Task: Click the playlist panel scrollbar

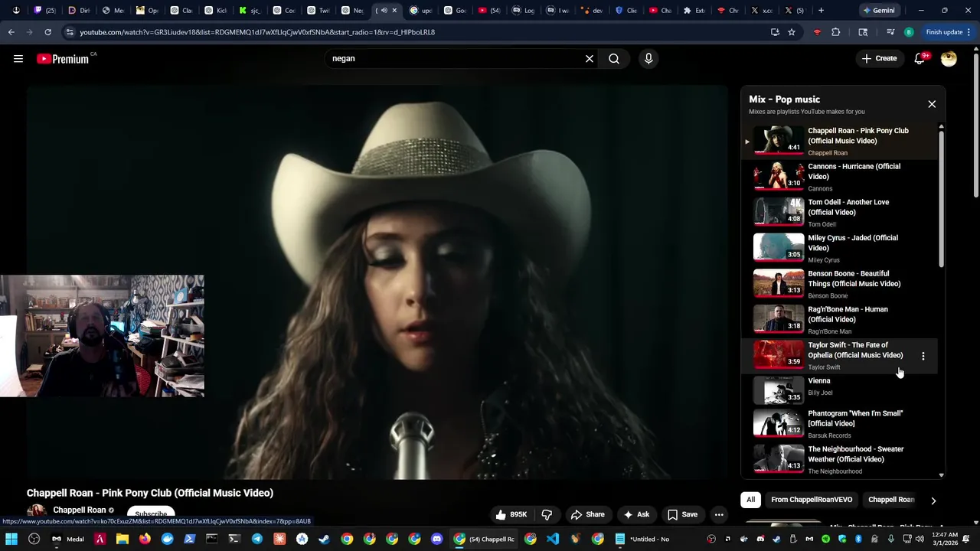Action: [941, 199]
